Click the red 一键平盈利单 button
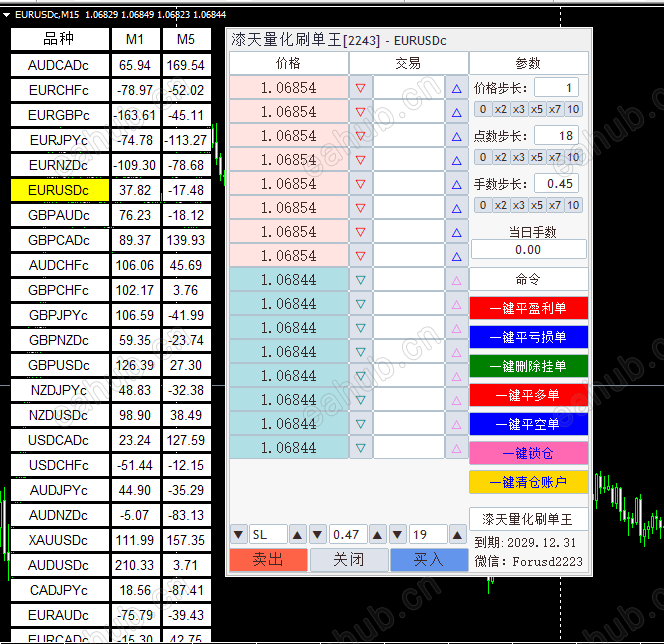664x644 pixels. pyautogui.click(x=528, y=308)
